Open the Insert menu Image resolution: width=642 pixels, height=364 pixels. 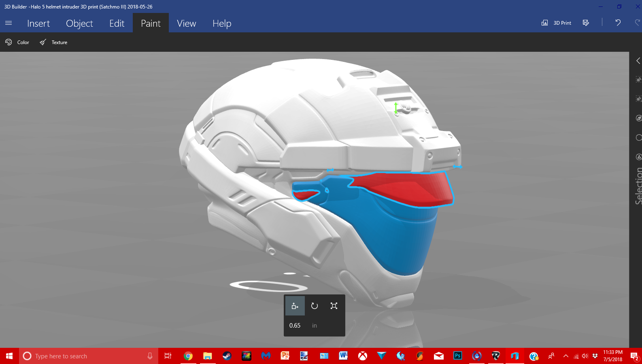pos(38,23)
